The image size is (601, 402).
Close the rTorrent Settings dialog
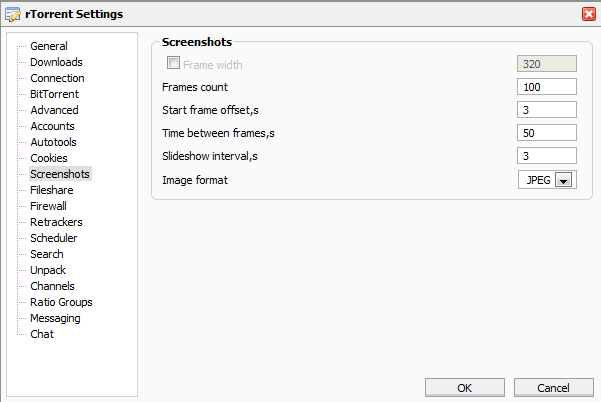pos(588,14)
